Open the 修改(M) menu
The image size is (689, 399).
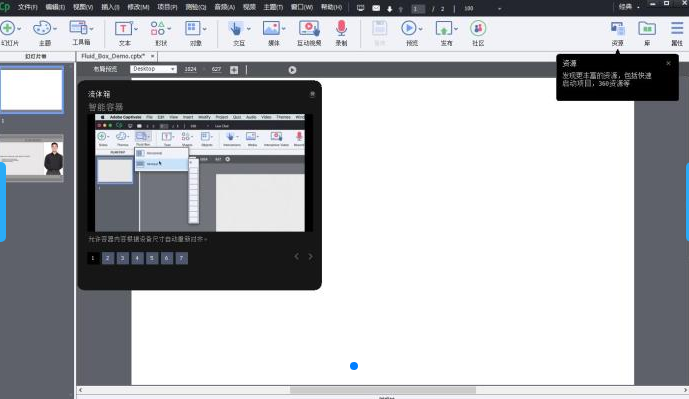[x=138, y=7]
